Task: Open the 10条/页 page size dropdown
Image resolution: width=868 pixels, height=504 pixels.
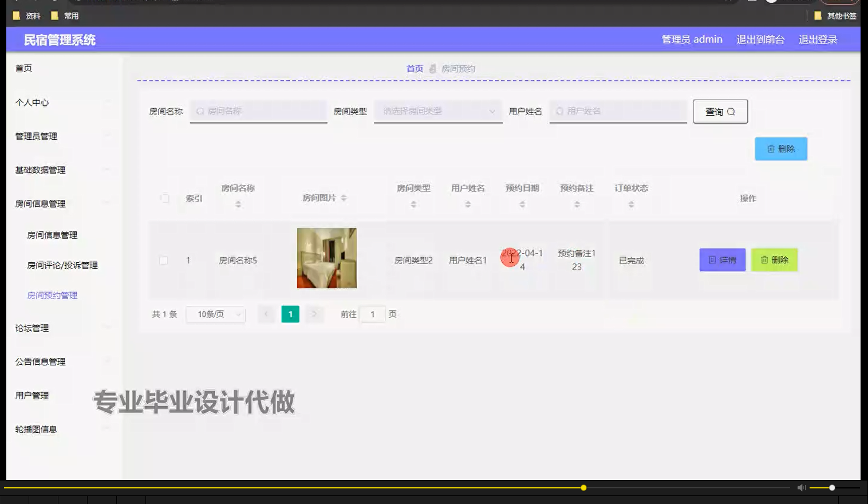Action: click(215, 314)
